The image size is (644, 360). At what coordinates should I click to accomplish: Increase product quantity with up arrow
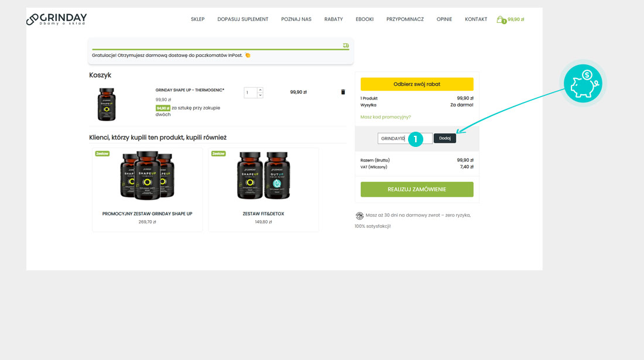coord(260,90)
